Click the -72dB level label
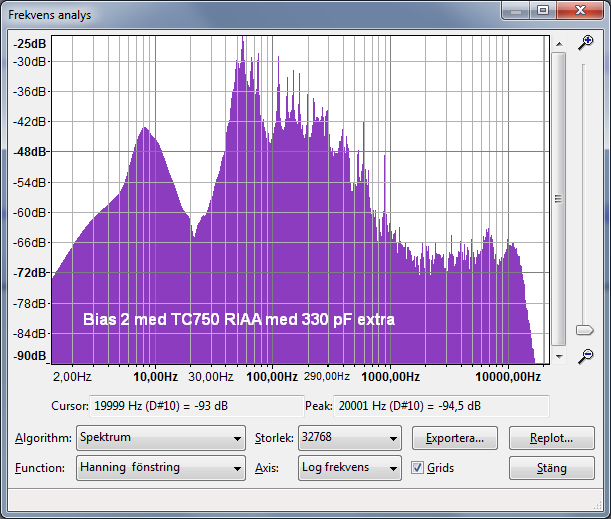The image size is (611, 519). coord(30,272)
